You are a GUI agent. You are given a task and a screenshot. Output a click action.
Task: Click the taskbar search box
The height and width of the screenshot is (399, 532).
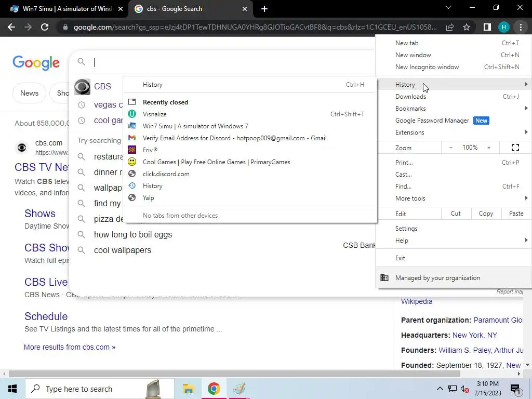(x=100, y=389)
